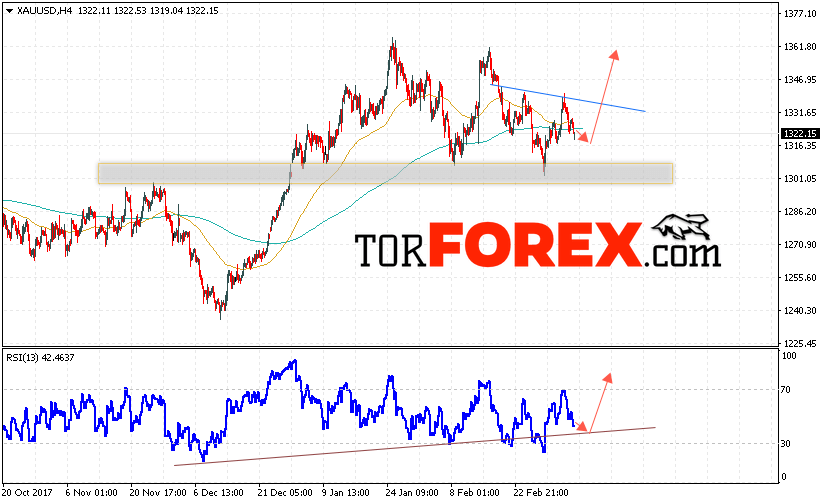Select price axis label 1225.45
This screenshot has width=821, height=504.
point(800,343)
